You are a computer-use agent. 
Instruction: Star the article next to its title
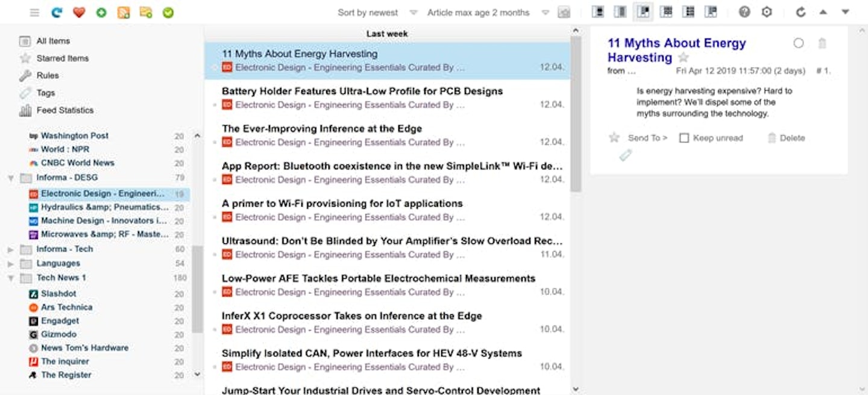click(x=683, y=58)
